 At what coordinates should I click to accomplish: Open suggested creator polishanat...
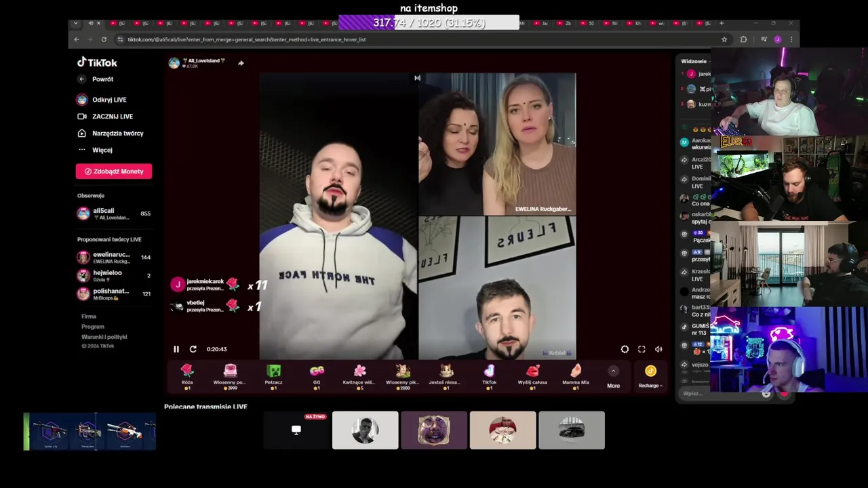click(113, 293)
